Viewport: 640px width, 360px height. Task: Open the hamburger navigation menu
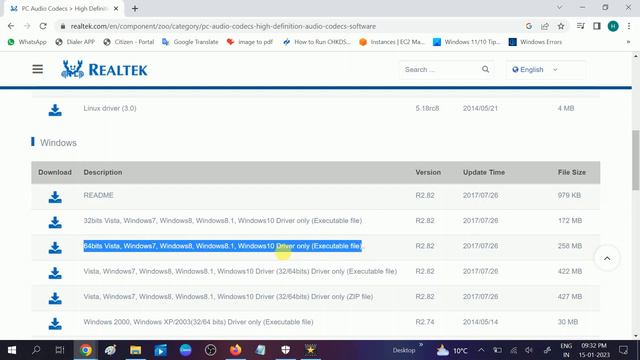(x=38, y=69)
